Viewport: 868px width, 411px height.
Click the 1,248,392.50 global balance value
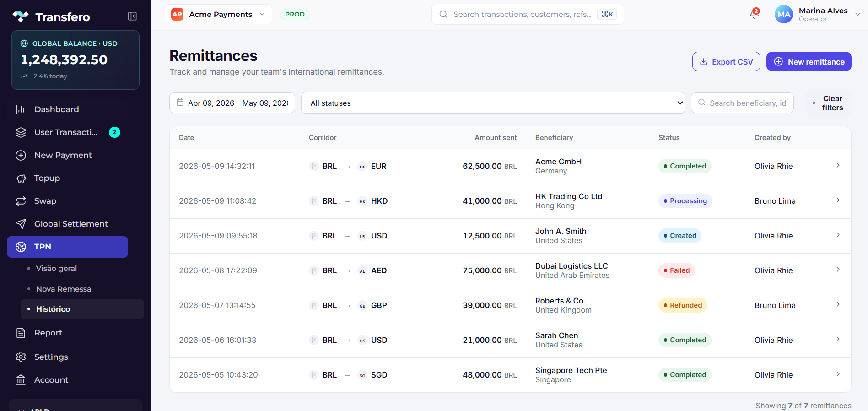64,59
